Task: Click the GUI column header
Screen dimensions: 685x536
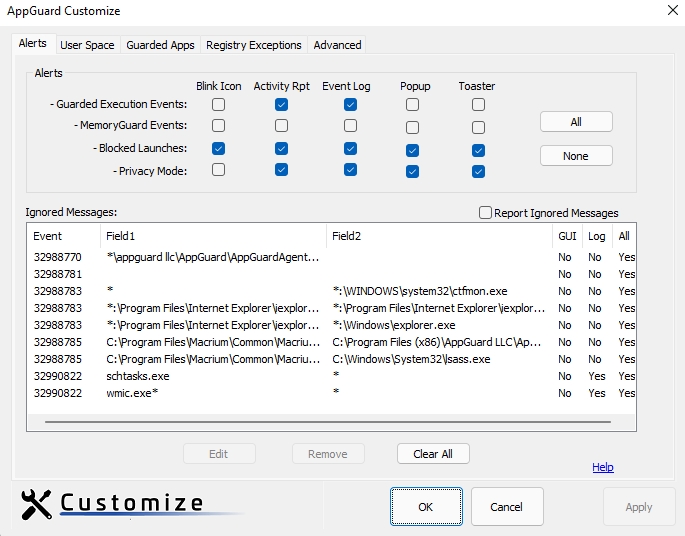Action: click(x=567, y=236)
